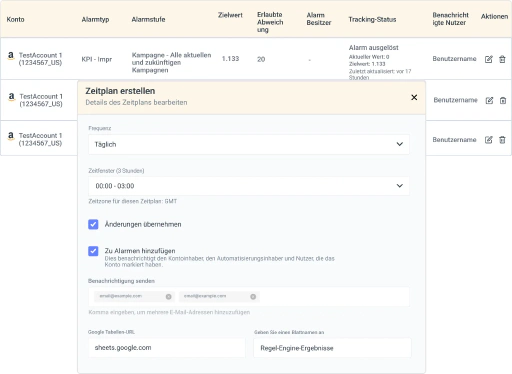Click Amazon logo in first account row
The height and width of the screenshot is (374, 512).
11,55
